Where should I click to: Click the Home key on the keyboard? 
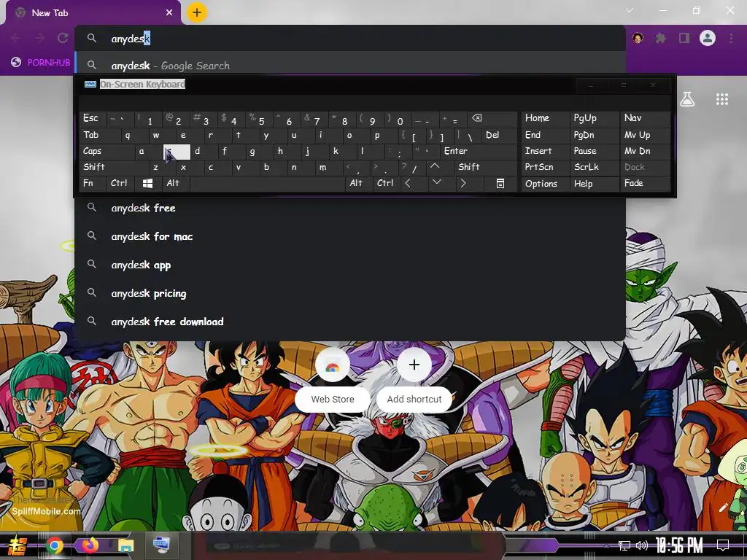[x=545, y=119]
